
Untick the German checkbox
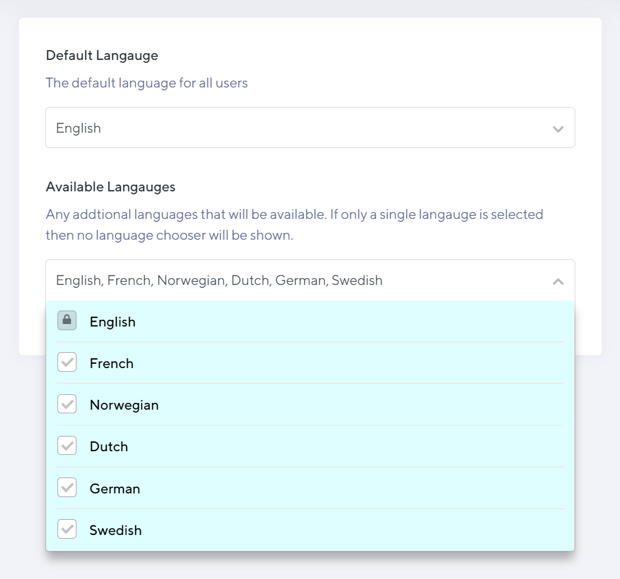67,488
